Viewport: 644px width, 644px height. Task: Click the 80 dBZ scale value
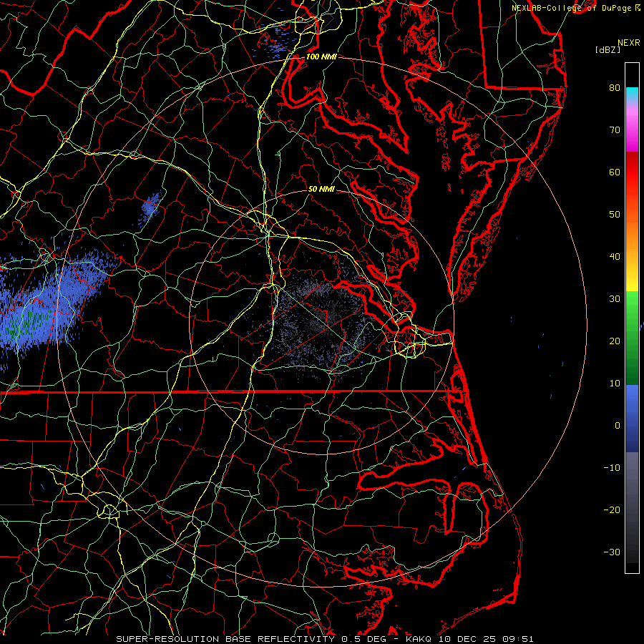(x=615, y=87)
